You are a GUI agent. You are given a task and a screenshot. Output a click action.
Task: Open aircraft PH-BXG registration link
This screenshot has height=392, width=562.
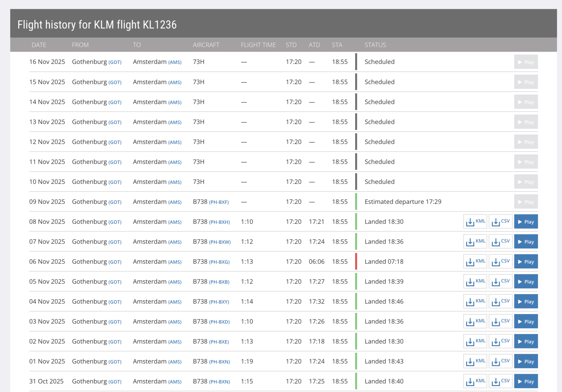pyautogui.click(x=219, y=262)
